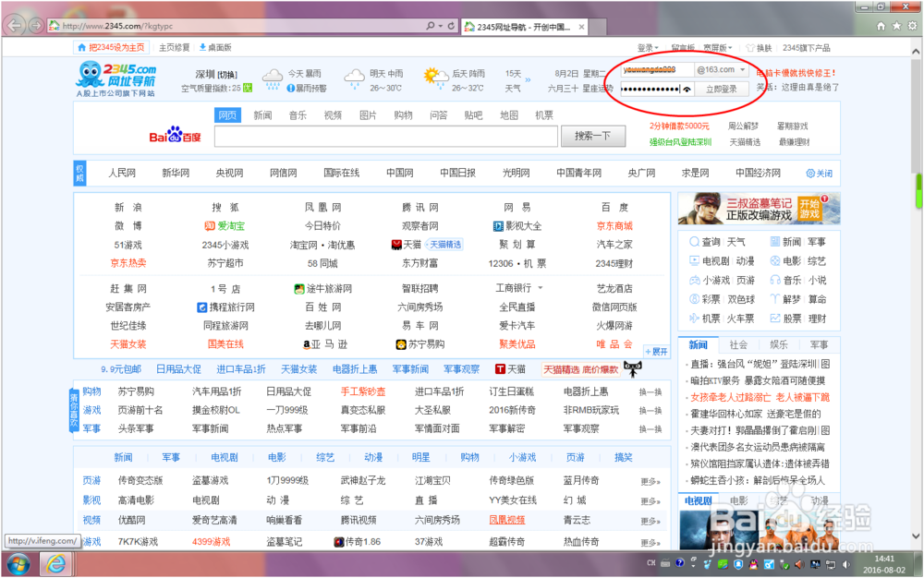Click the 音乐 headphones icon in sidebar
Screen dimensions: 924x578
(x=775, y=280)
